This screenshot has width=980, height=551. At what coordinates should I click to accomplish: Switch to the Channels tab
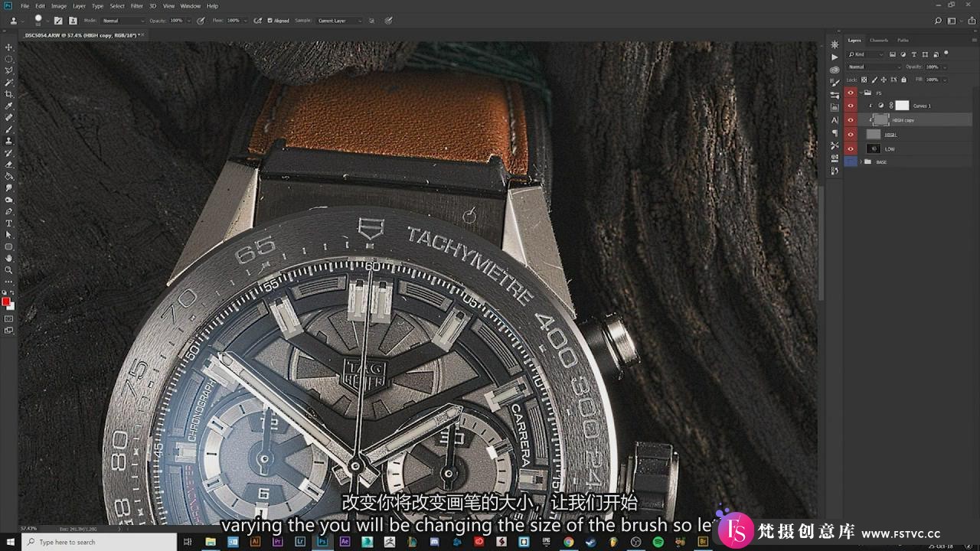coord(879,40)
